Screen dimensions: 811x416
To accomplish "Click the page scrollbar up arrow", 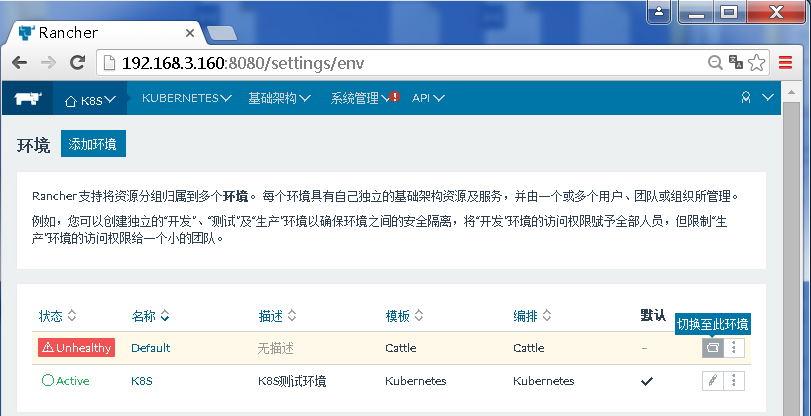I will click(791, 92).
